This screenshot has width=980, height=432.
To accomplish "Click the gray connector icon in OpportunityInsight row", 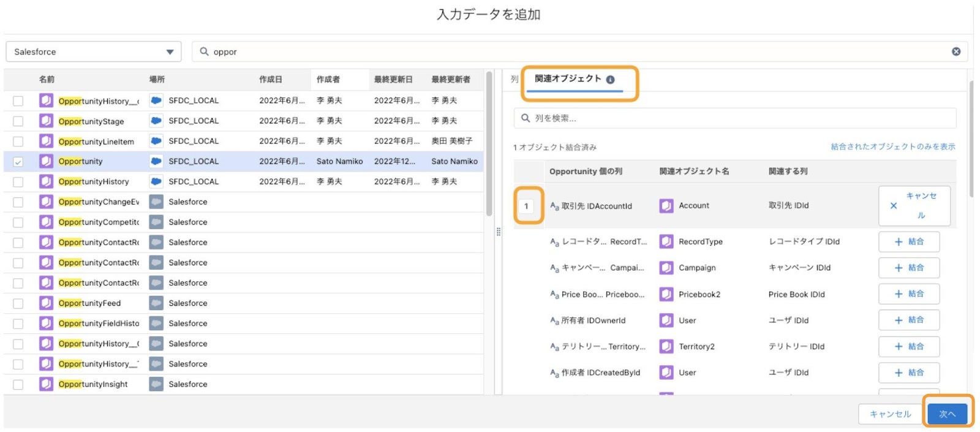I will click(x=156, y=384).
